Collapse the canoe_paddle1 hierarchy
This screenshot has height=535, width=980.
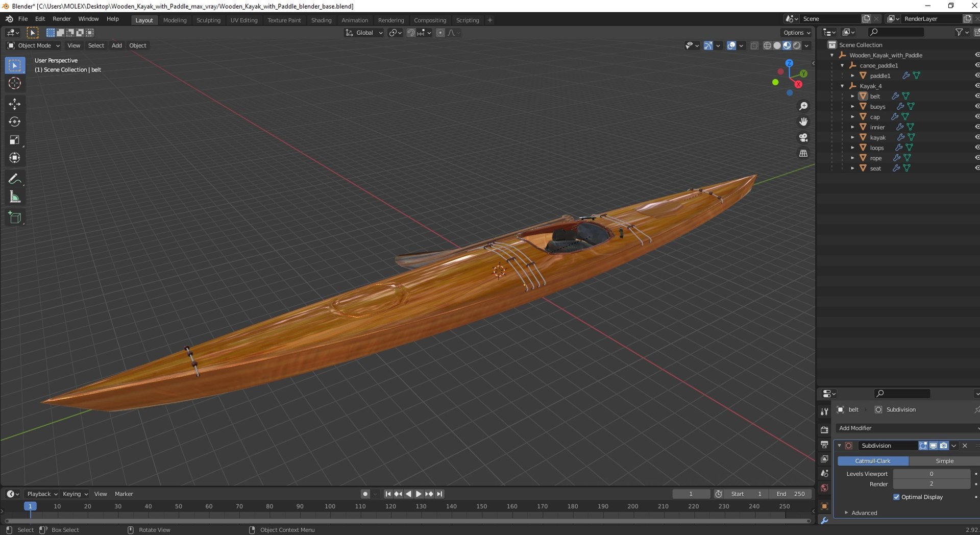click(842, 65)
